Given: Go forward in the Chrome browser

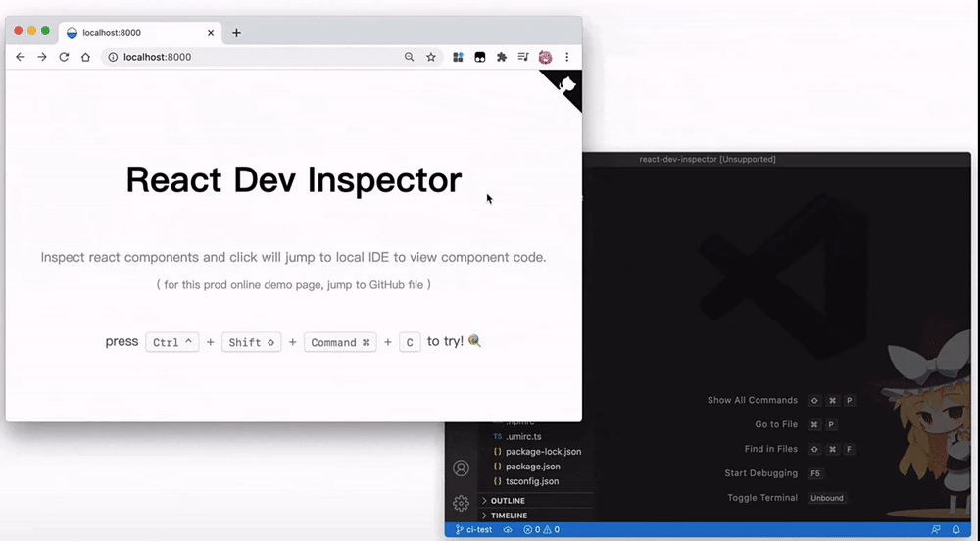Looking at the screenshot, I should click(x=42, y=57).
